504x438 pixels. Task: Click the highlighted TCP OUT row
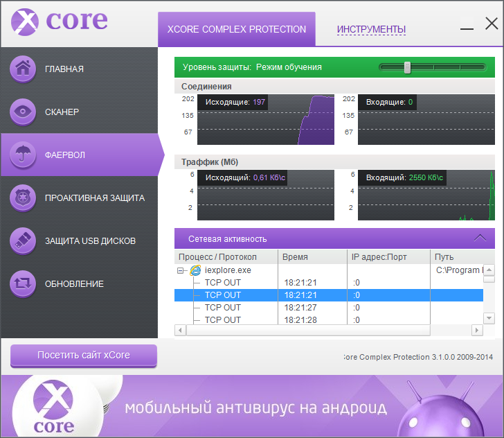click(x=328, y=295)
